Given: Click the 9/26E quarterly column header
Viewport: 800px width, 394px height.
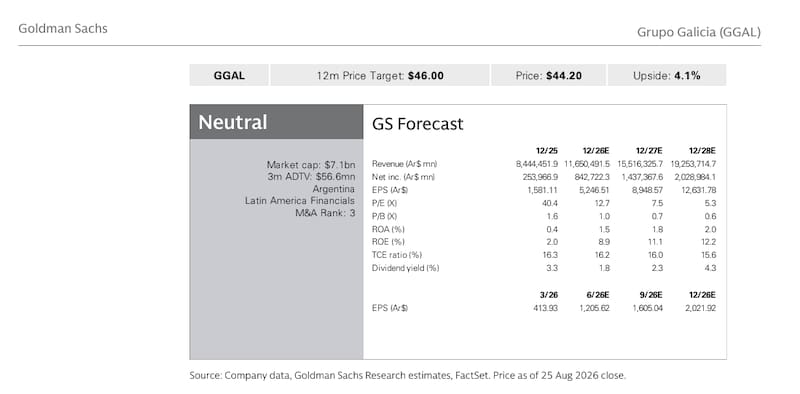Looking at the screenshot, I should point(651,295).
